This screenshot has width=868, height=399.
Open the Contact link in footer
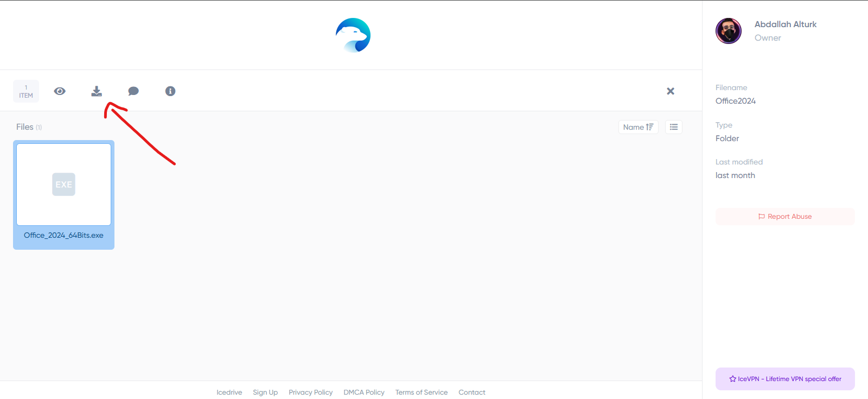pyautogui.click(x=471, y=392)
